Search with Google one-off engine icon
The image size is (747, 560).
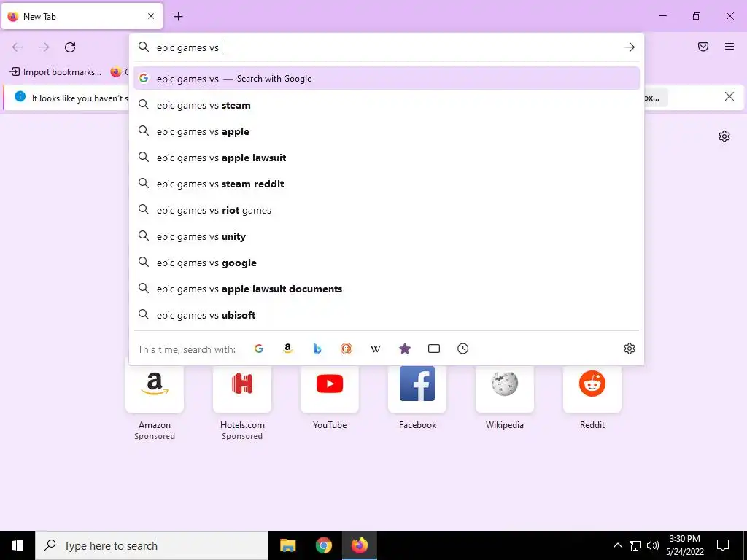coord(259,349)
